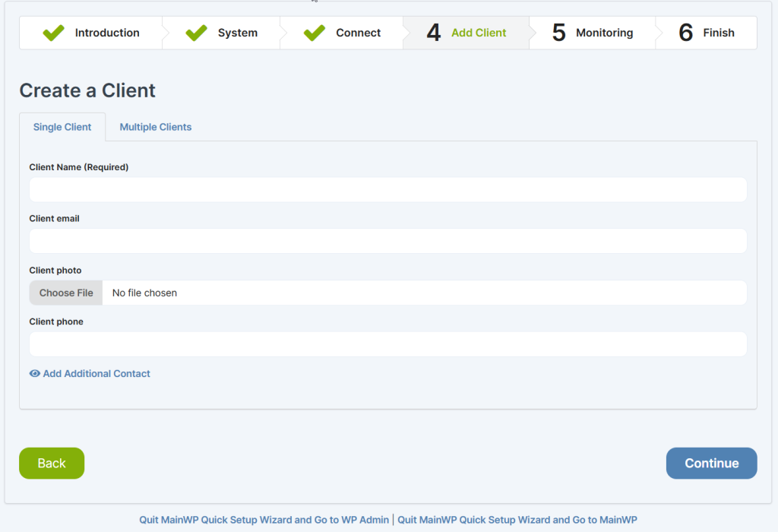Click the Choose File button for client photo
This screenshot has height=532, width=778.
(x=65, y=293)
